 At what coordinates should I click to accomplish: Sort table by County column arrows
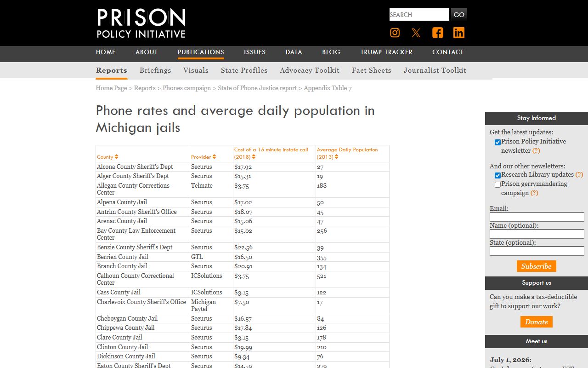117,157
